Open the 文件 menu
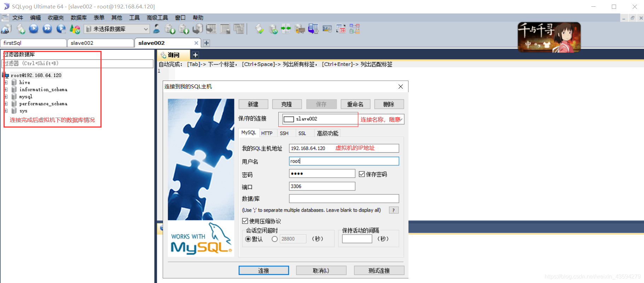This screenshot has width=644, height=283. coord(18,18)
